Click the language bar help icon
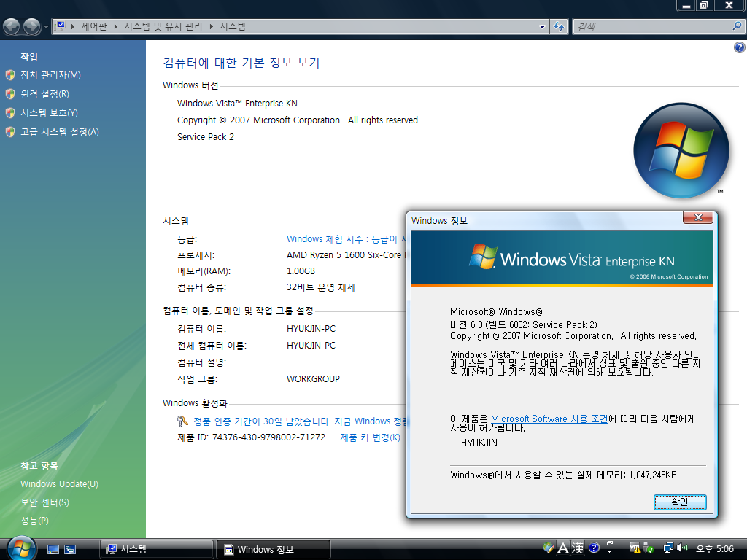 click(x=594, y=548)
